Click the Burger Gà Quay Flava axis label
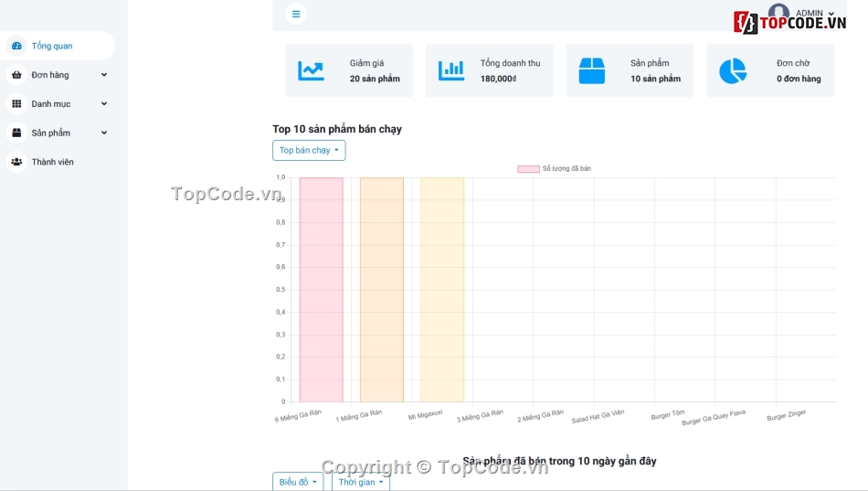 pyautogui.click(x=714, y=418)
